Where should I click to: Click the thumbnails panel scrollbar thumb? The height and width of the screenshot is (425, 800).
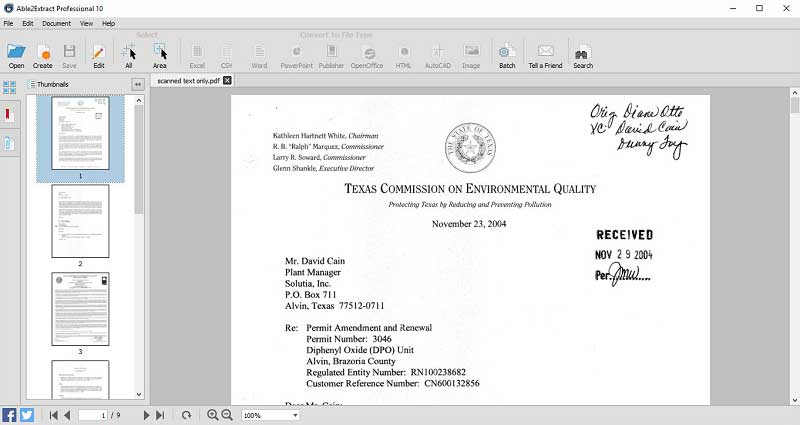pos(139,160)
